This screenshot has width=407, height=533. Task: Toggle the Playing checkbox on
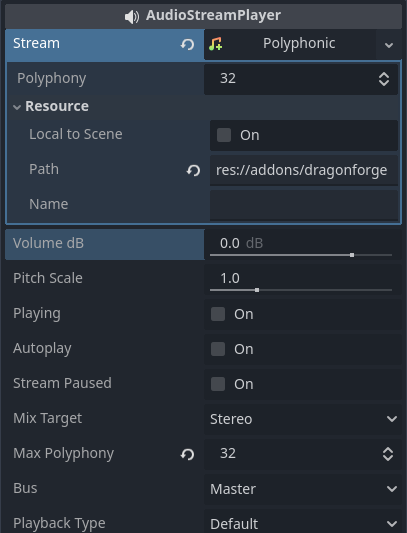point(218,314)
